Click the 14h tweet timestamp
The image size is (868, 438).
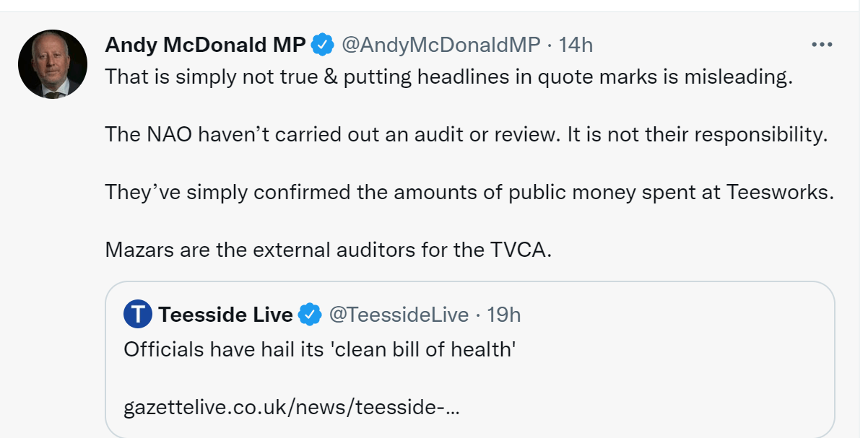pos(576,45)
